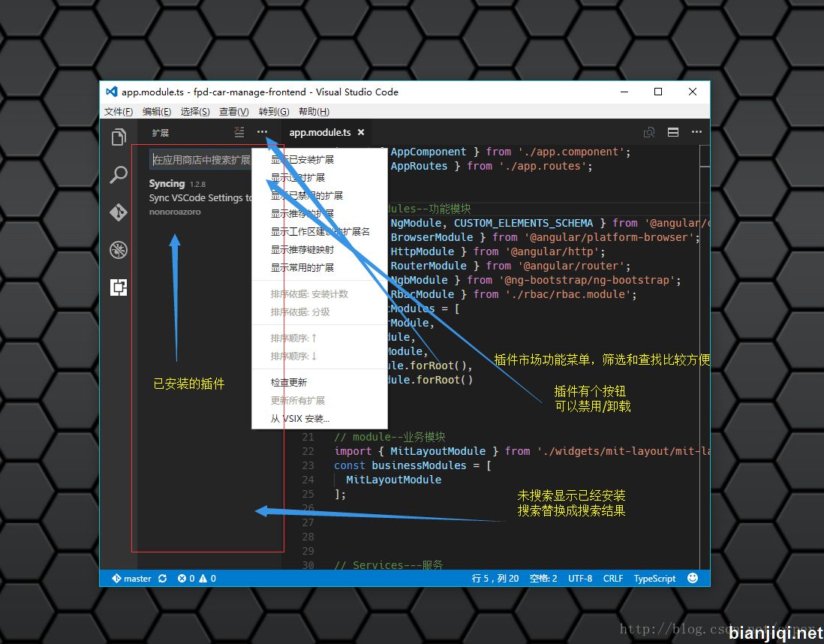Viewport: 824px width, 644px height.
Task: Click the editor vertical scrollbar
Action: point(705,357)
